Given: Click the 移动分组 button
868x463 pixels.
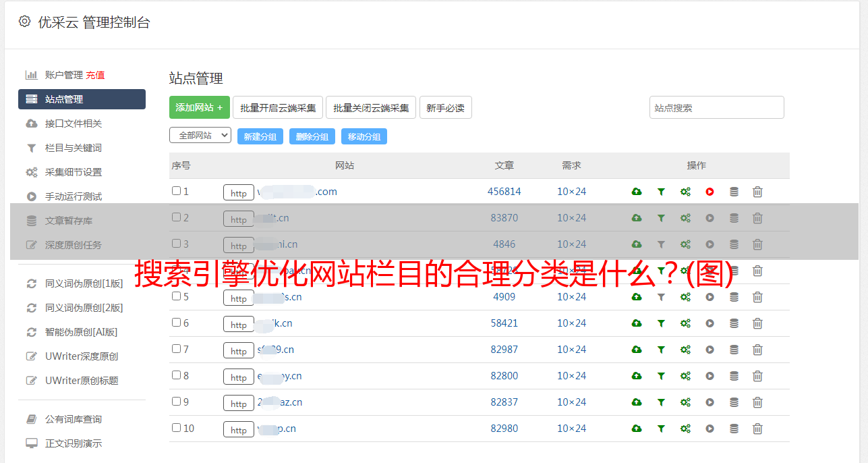Looking at the screenshot, I should tap(364, 136).
